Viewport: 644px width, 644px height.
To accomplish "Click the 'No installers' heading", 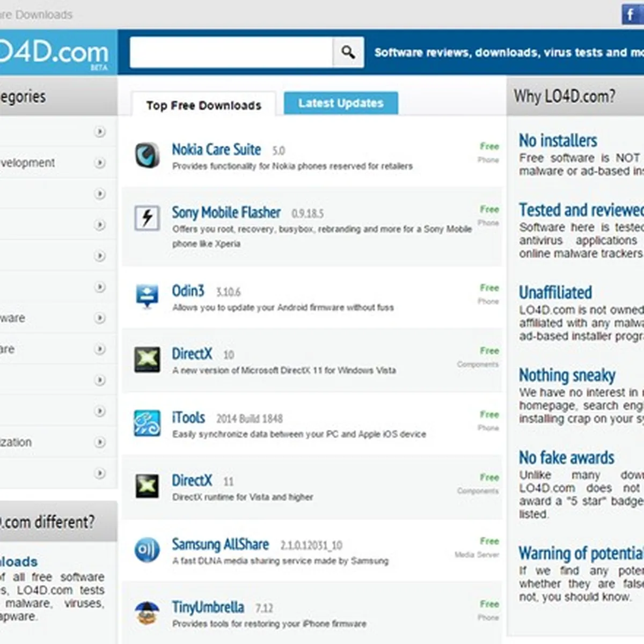I will click(558, 141).
